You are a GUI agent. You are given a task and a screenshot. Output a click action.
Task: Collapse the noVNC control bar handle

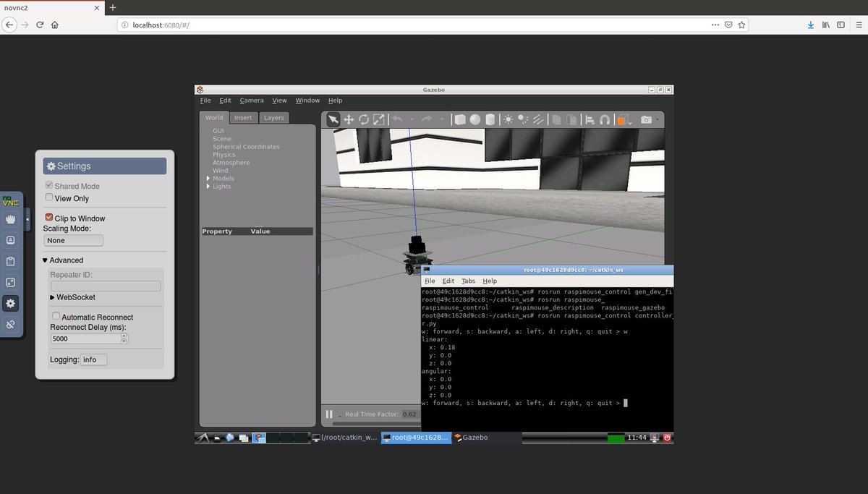(x=27, y=219)
